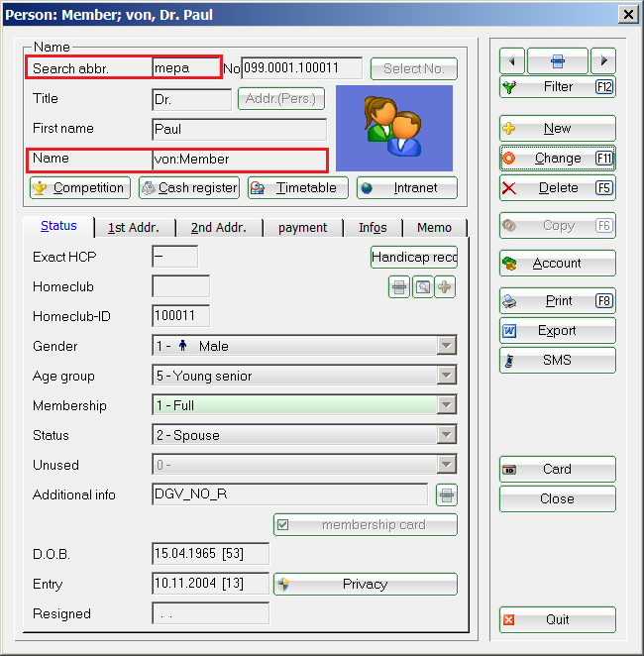Viewport: 644px width, 656px height.
Task: Open Intranet with globe icon
Action: click(407, 188)
